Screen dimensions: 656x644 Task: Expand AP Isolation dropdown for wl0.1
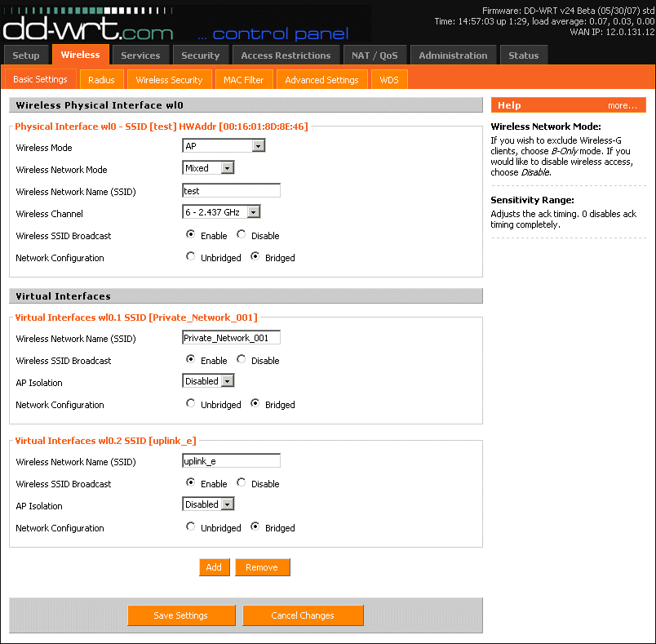pos(208,381)
